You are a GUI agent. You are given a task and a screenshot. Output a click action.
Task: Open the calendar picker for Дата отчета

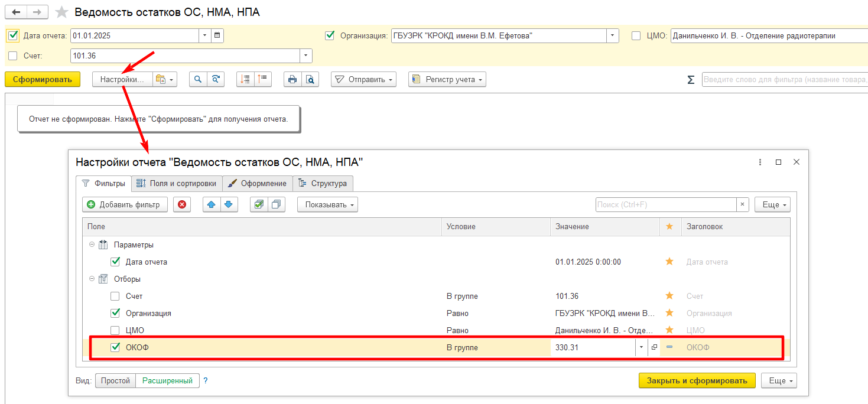coord(217,35)
